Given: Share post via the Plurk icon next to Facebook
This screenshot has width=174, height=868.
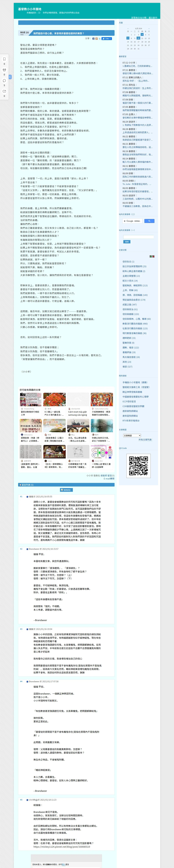Looking at the screenshot, I should pyautogui.click(x=96, y=39).
